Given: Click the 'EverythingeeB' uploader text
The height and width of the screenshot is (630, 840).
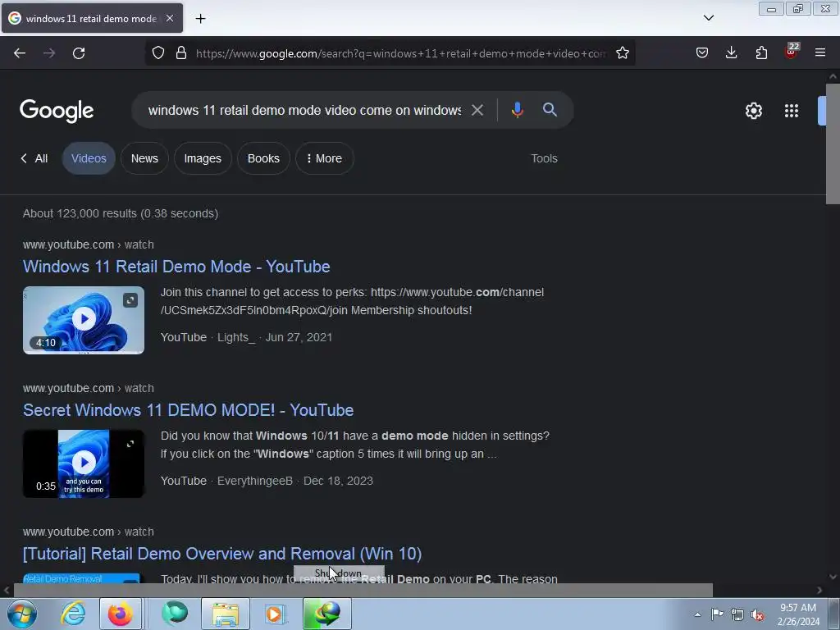Looking at the screenshot, I should (255, 481).
